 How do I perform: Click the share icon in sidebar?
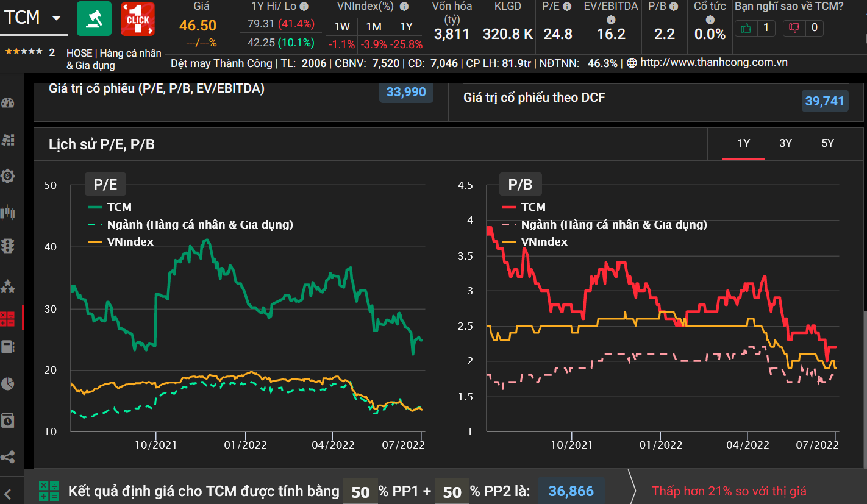point(8,457)
